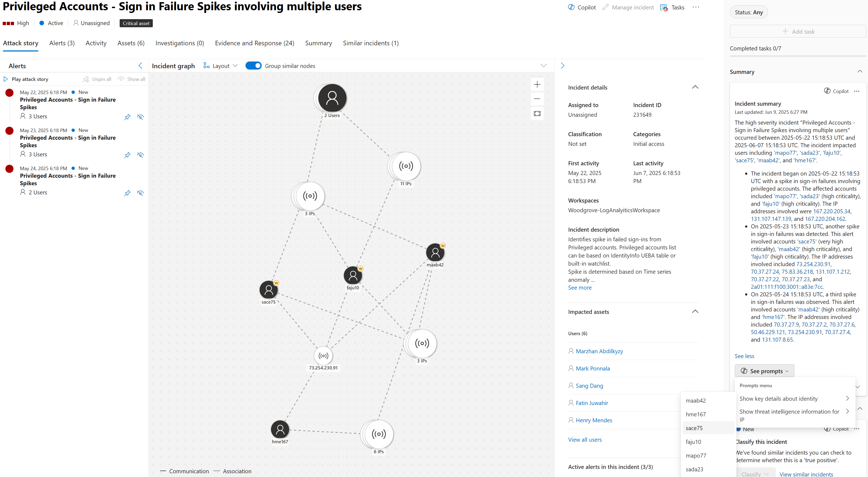Open the View all users link
Image resolution: width=868 pixels, height=477 pixels.
point(585,440)
